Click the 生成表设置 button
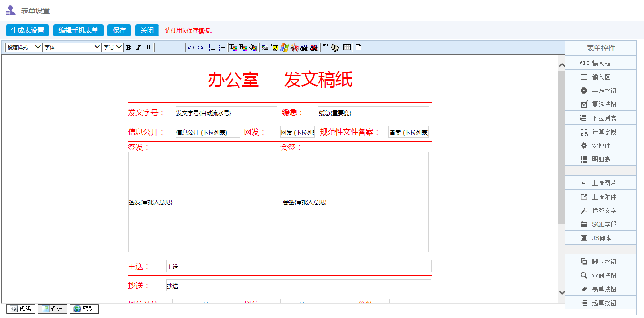The image size is (644, 318). (x=27, y=30)
